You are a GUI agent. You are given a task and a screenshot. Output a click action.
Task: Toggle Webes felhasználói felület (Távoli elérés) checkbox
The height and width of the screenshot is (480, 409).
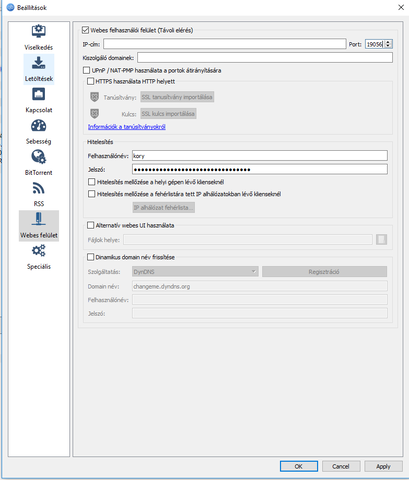click(85, 30)
